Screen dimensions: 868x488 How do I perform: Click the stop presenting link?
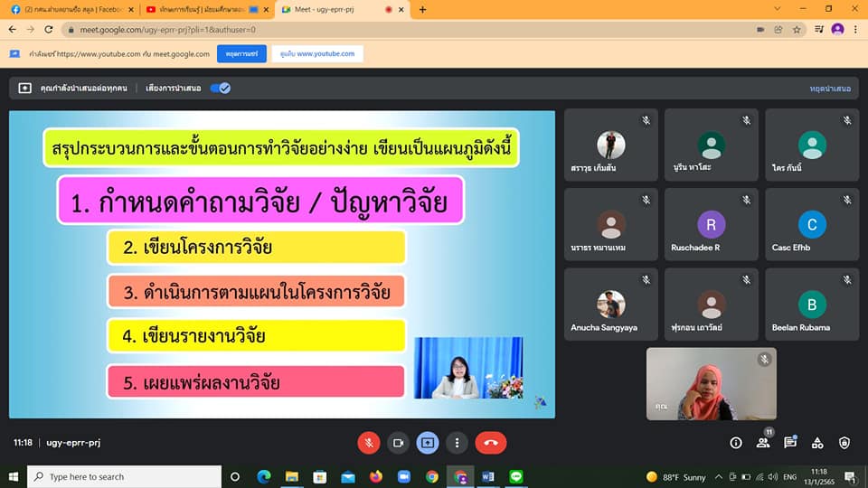[x=830, y=89]
